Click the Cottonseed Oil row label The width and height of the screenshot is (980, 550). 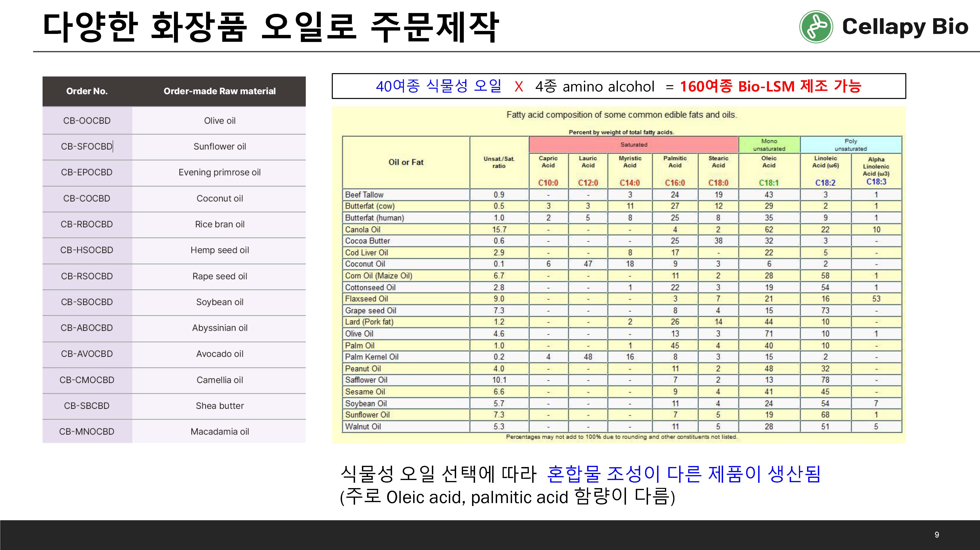click(x=370, y=287)
